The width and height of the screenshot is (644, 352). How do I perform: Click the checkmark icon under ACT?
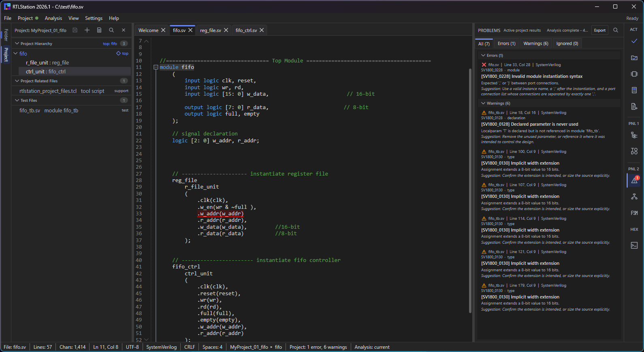[x=634, y=41]
